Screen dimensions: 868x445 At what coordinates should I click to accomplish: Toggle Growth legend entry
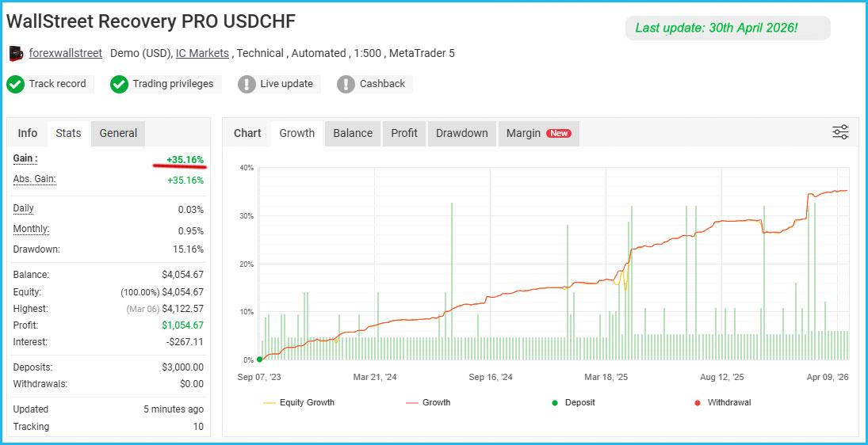429,402
